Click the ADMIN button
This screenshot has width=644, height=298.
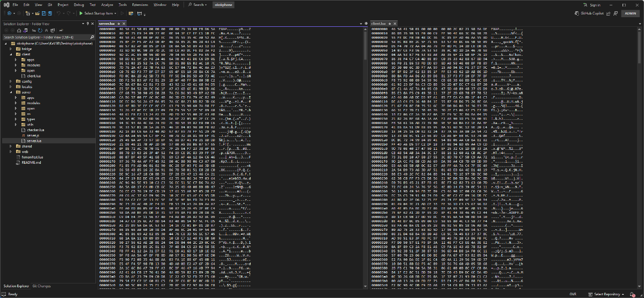(630, 13)
